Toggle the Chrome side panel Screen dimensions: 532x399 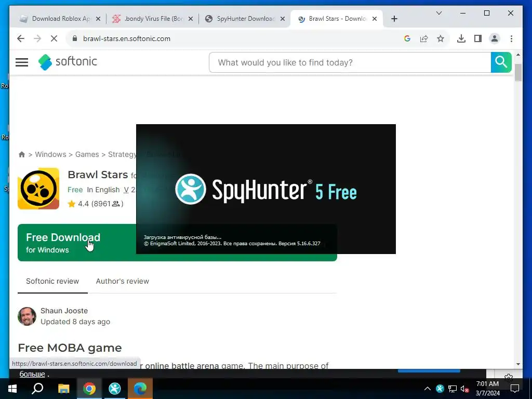[478, 38]
